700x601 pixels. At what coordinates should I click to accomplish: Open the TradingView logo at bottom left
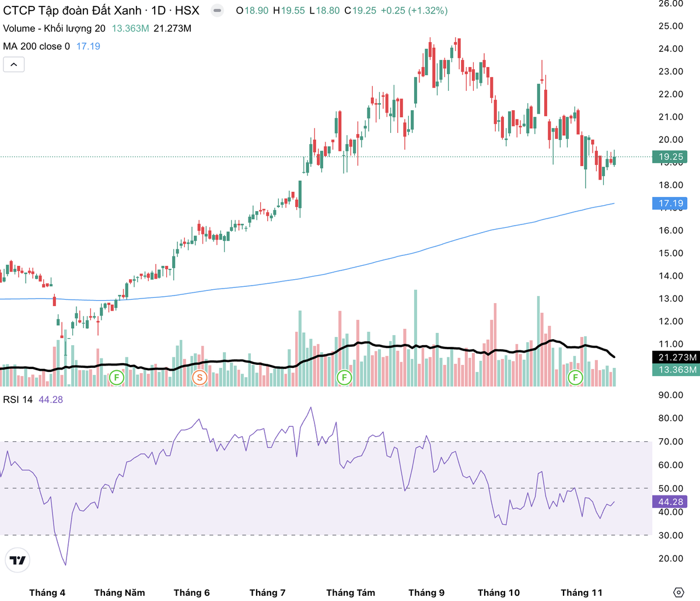17,560
